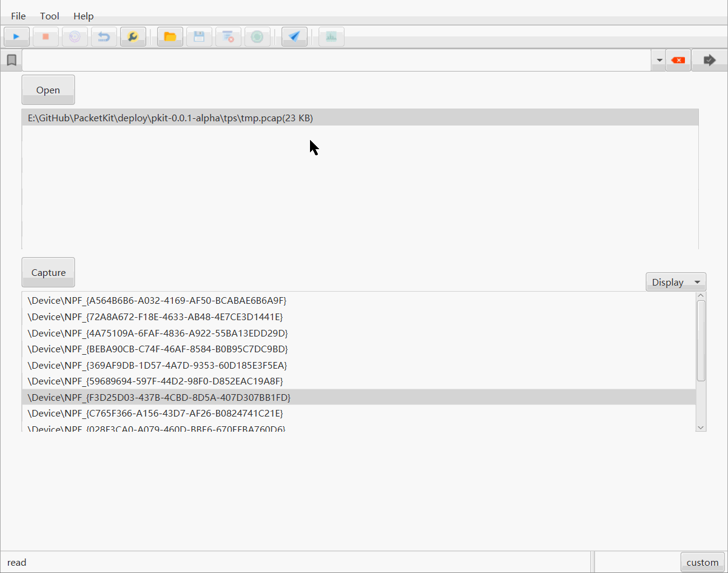Click the Capture button
The image size is (728, 573).
[x=48, y=272]
